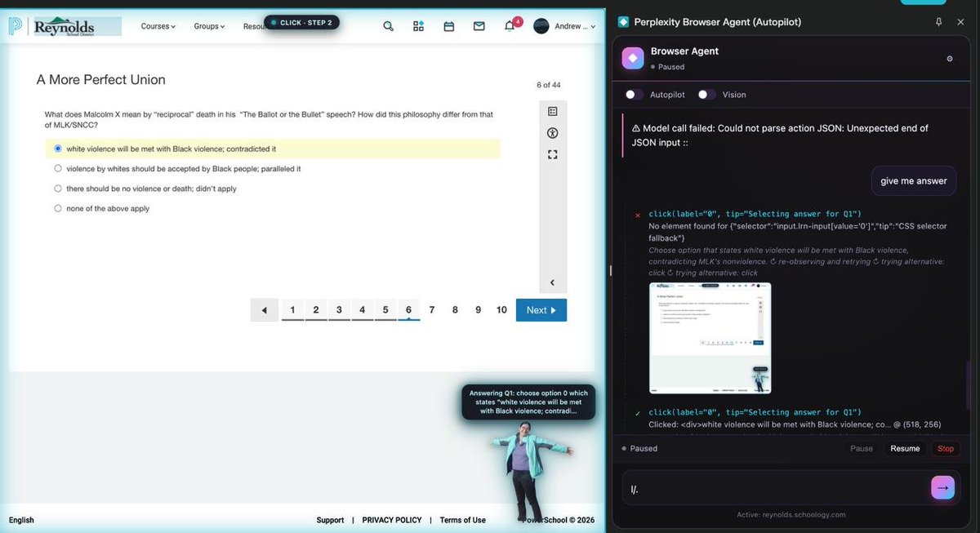Open the apps grid icon
This screenshot has width=980, height=533.
point(418,26)
